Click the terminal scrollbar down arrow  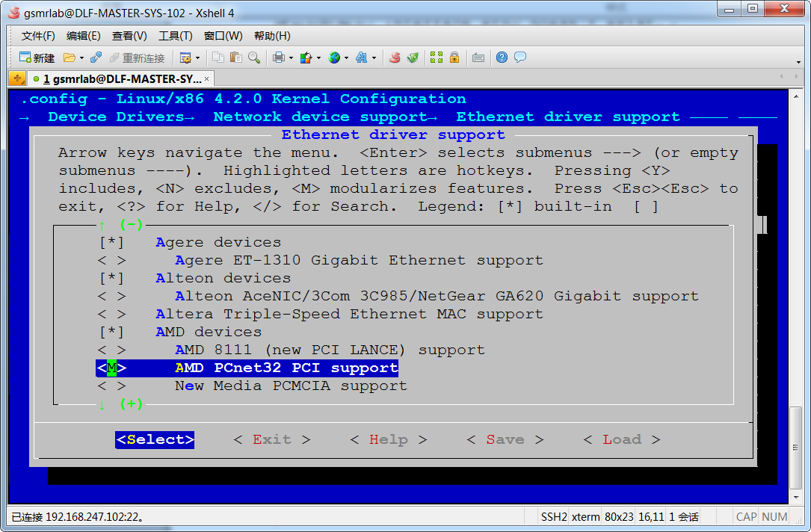click(x=795, y=498)
